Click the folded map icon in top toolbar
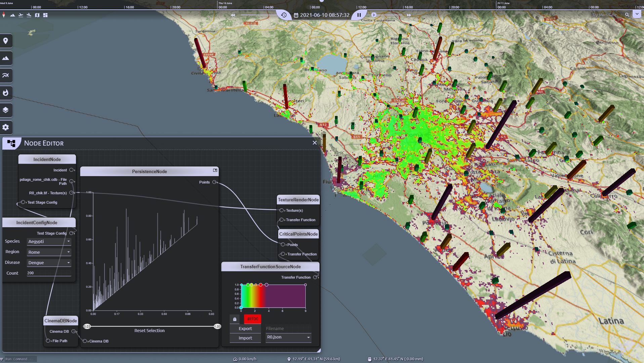 37,15
